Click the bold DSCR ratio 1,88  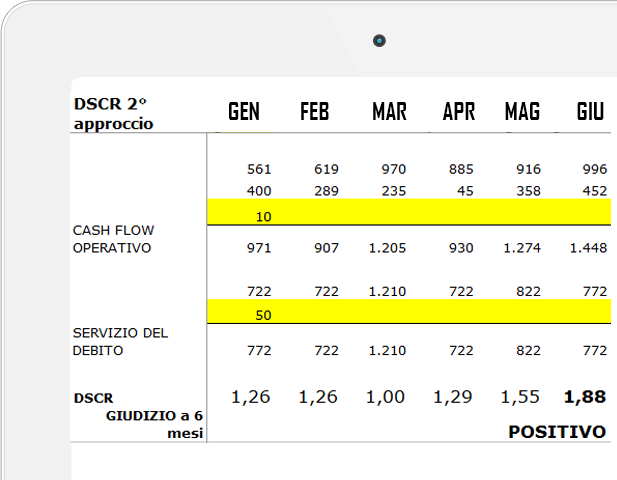(585, 397)
